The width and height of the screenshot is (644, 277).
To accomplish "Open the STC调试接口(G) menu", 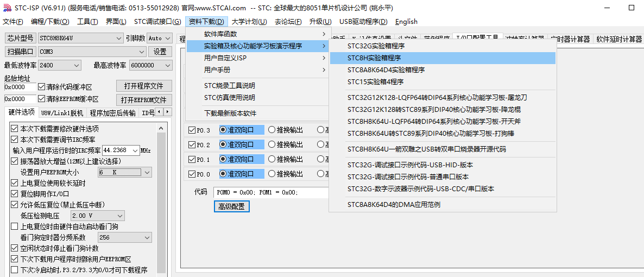I will click(157, 22).
